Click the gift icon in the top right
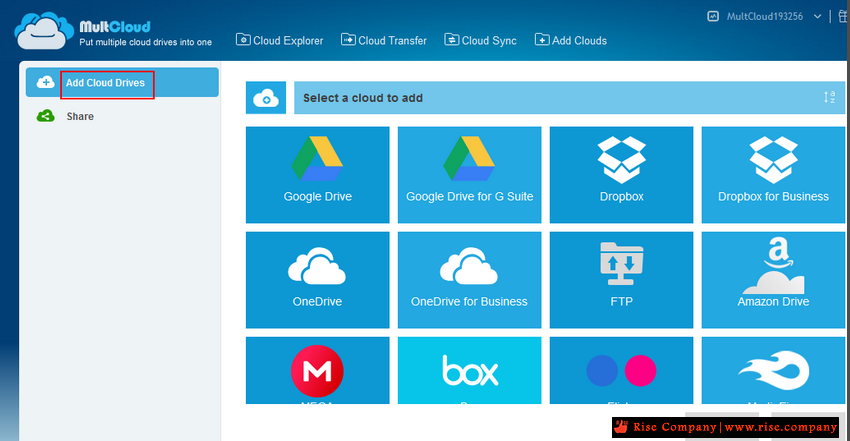Screen dimensions: 850x441 pos(843,16)
